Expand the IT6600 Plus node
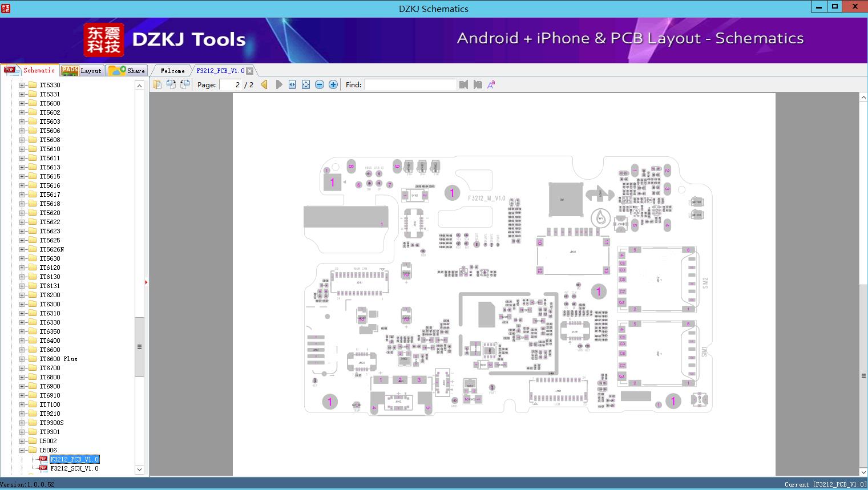Screen dimensions: 868x490 tap(22, 359)
